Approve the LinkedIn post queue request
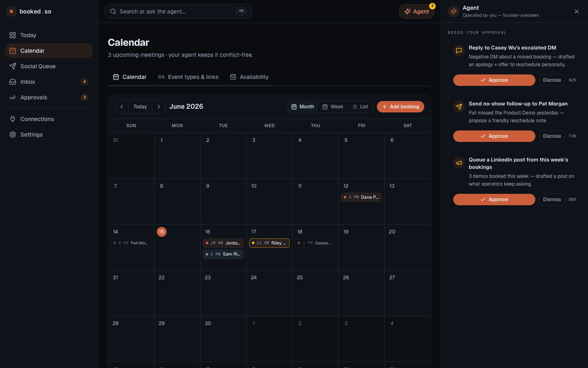Image resolution: width=588 pixels, height=368 pixels. click(494, 200)
